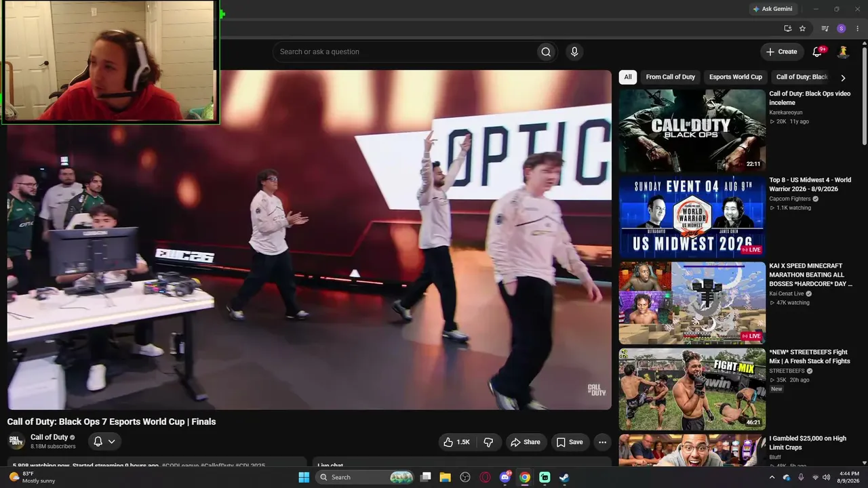Show hidden system tray icons
The height and width of the screenshot is (488, 868).
(772, 477)
